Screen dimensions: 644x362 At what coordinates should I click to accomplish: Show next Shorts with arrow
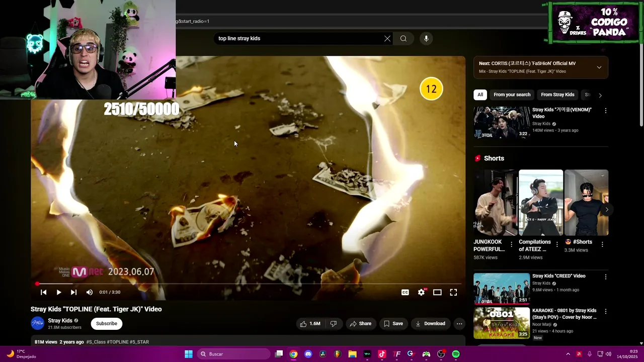pos(607,210)
